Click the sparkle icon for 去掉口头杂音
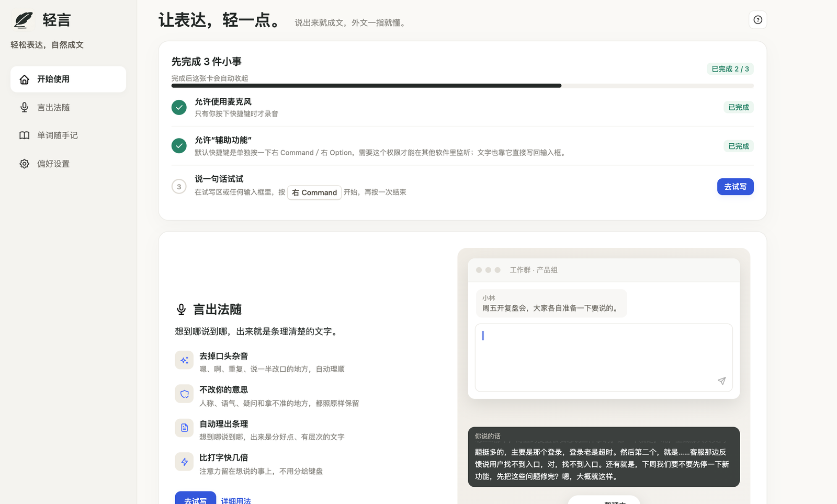 click(x=184, y=360)
